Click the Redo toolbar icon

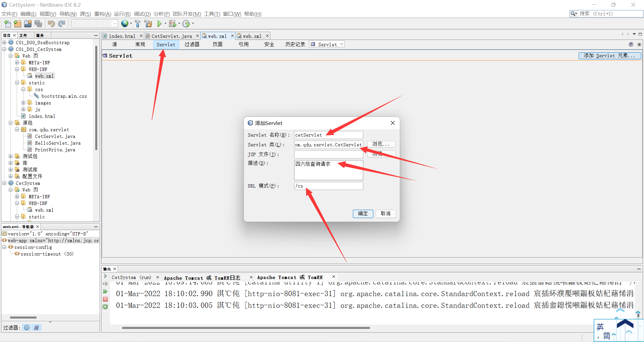[61, 23]
